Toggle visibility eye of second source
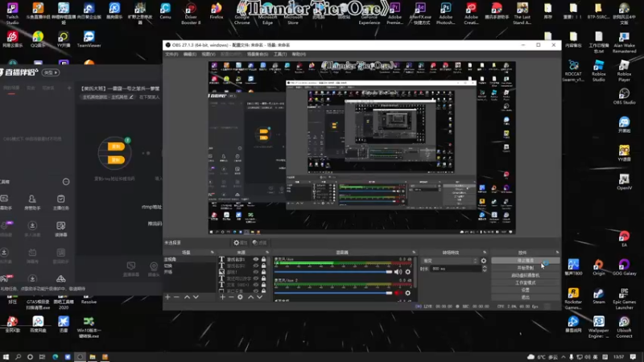Image resolution: width=644 pixels, height=362 pixels. point(256,265)
